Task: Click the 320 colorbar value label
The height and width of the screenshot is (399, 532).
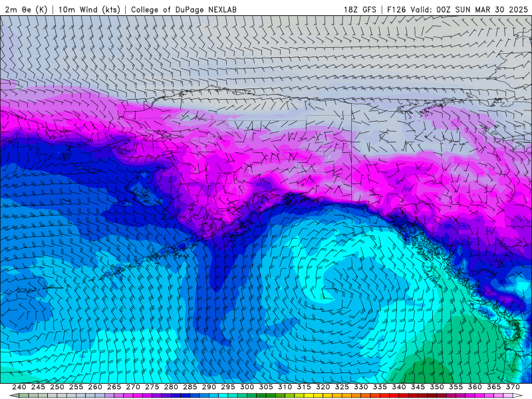Action: [323, 387]
